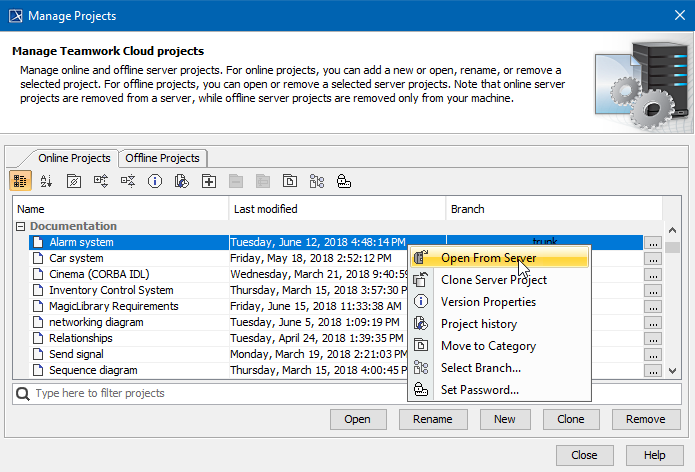Click the scrollbar down arrow in project list

[673, 371]
